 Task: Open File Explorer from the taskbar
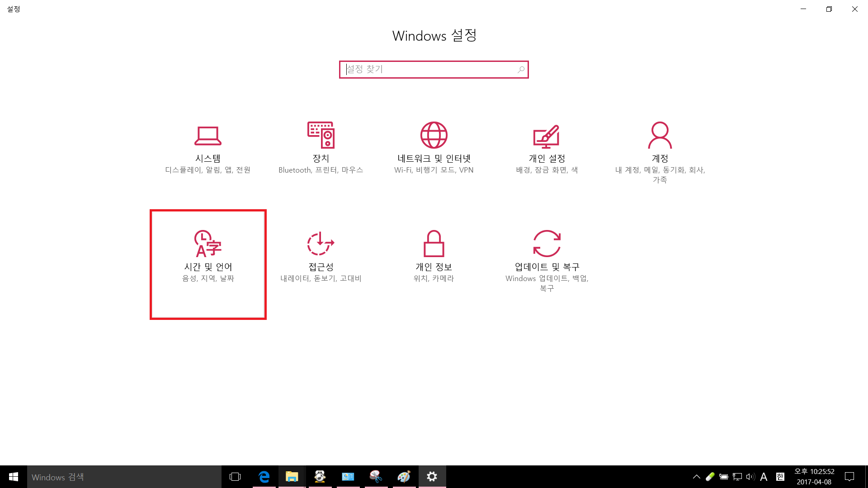[292, 477]
